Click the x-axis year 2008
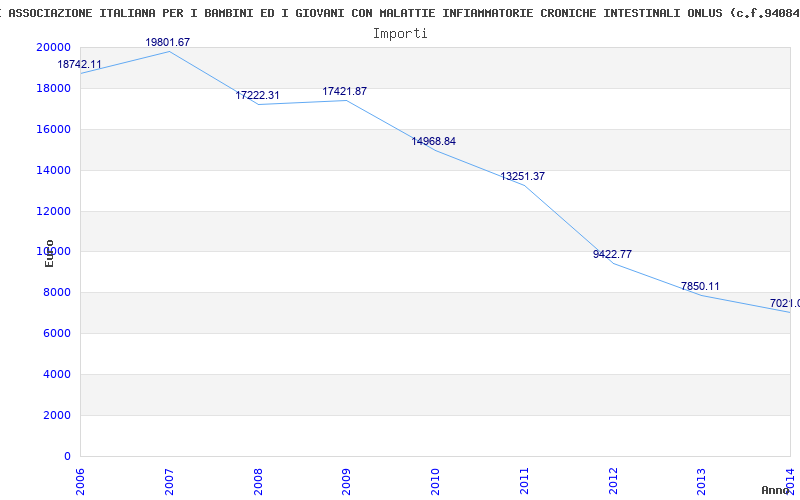This screenshot has height=500, width=800. tap(258, 482)
